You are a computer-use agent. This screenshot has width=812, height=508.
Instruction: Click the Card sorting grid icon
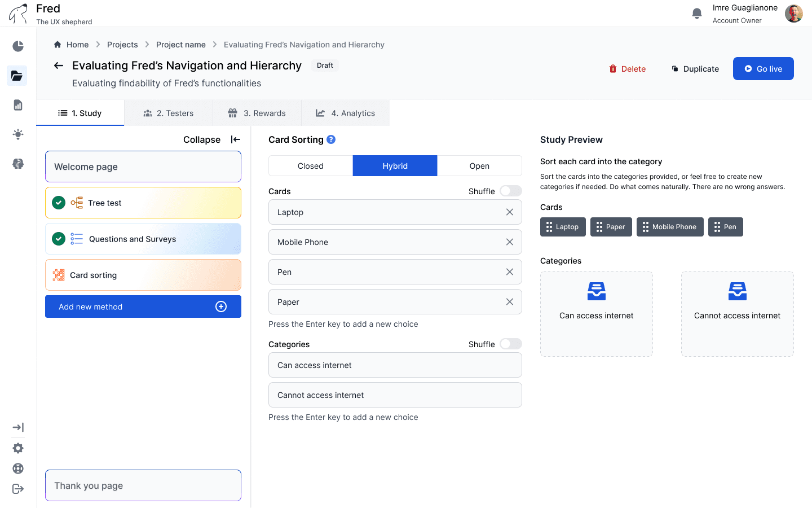[x=59, y=275]
